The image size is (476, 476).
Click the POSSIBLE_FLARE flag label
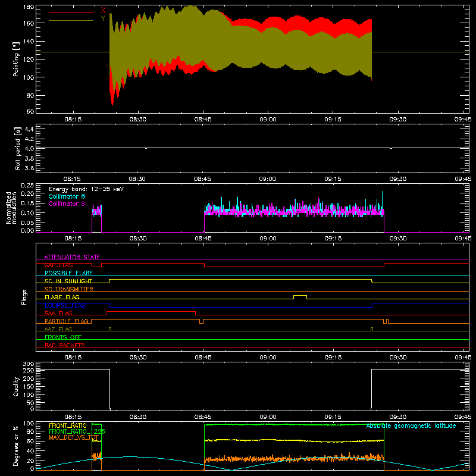point(68,273)
